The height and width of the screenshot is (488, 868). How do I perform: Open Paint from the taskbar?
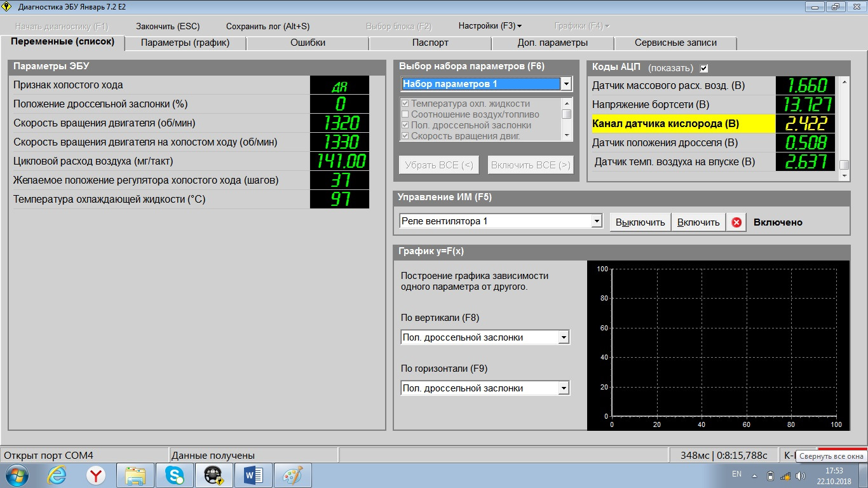click(x=292, y=475)
